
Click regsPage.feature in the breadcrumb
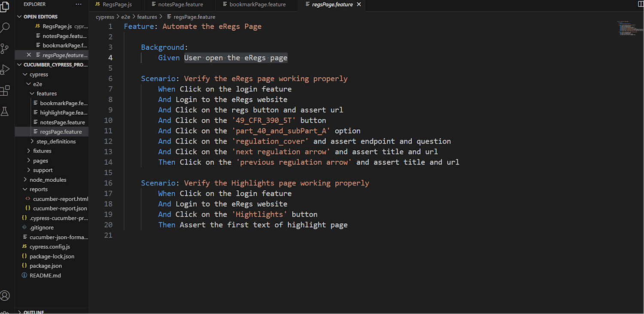194,17
